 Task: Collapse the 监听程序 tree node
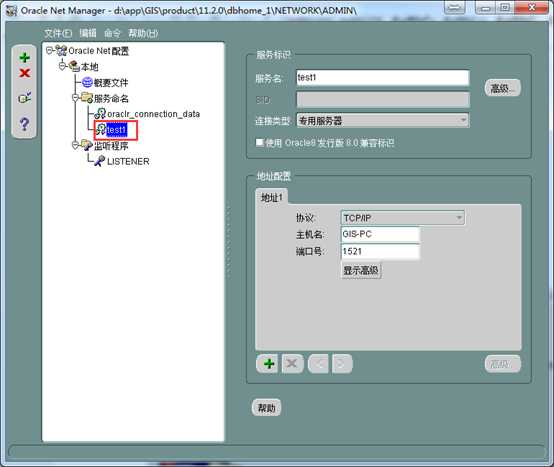[x=75, y=145]
